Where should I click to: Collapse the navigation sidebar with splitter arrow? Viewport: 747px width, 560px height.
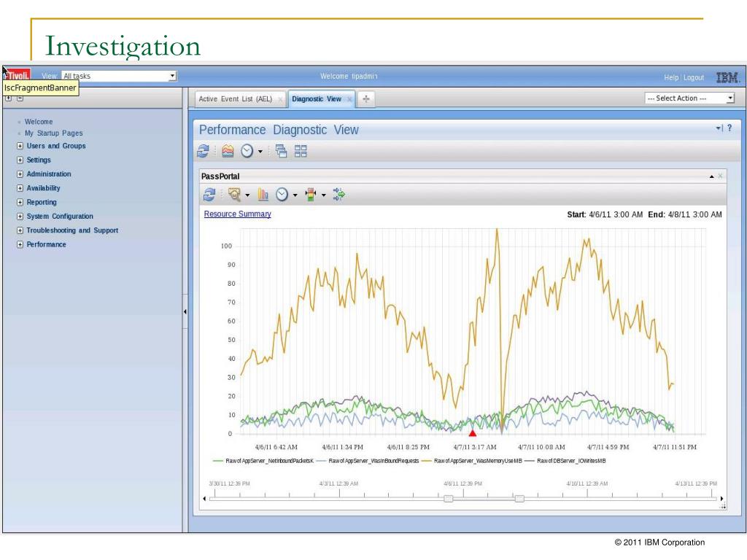[185, 311]
